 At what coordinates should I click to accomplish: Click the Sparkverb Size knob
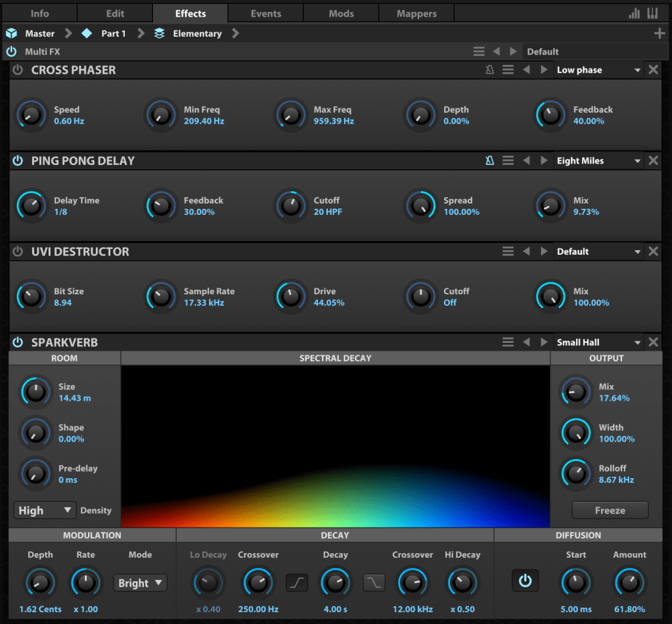click(x=35, y=392)
